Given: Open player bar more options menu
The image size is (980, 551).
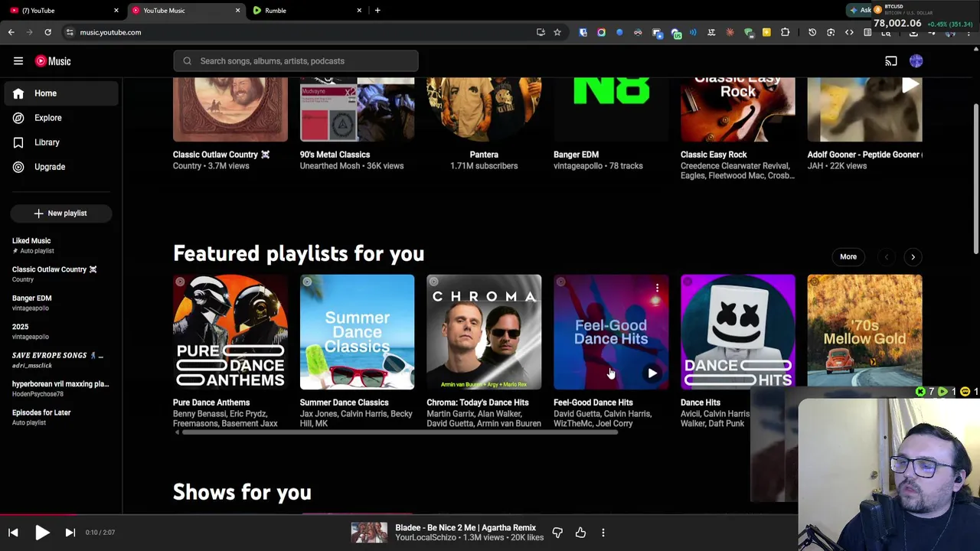Looking at the screenshot, I should (x=603, y=533).
